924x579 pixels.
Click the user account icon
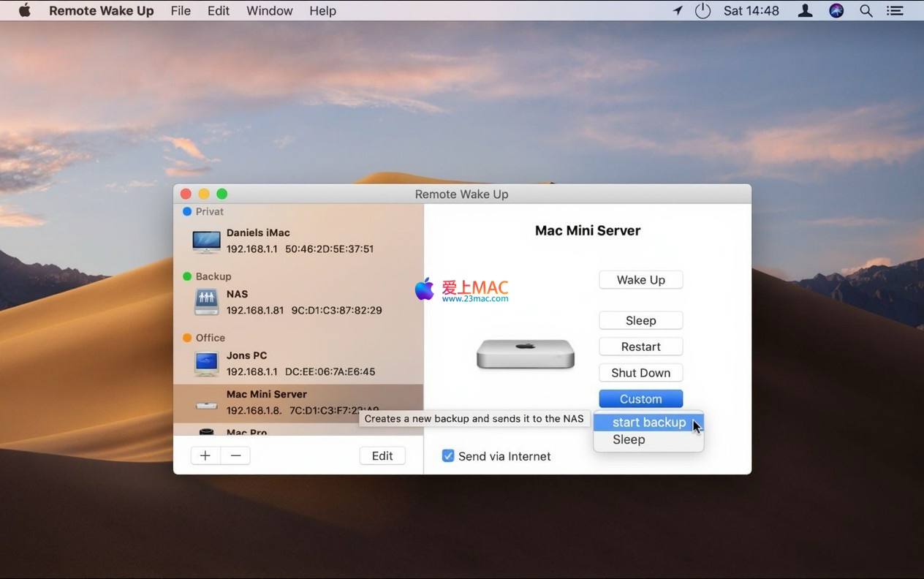(x=806, y=11)
